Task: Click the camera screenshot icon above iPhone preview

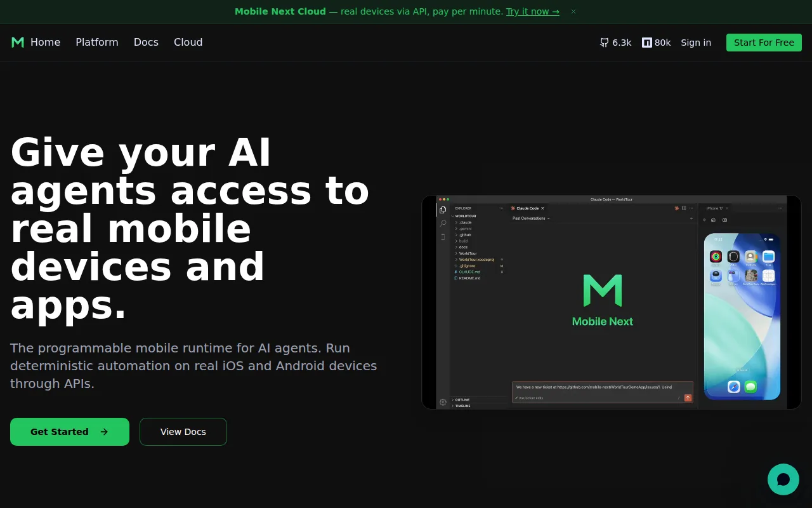Action: (724, 220)
